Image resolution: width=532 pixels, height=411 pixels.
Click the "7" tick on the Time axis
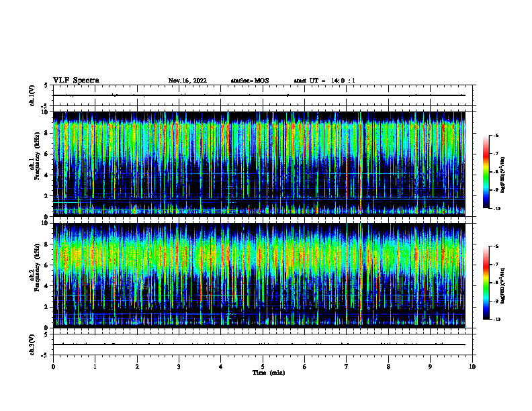[347, 367]
